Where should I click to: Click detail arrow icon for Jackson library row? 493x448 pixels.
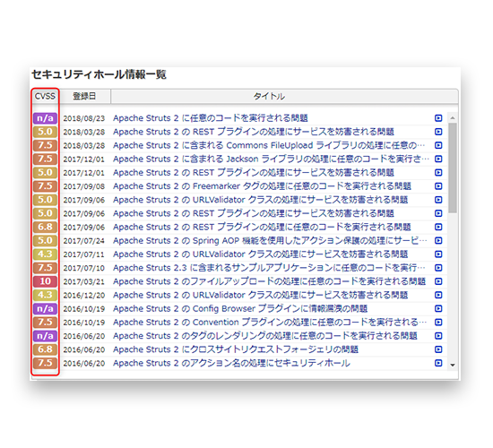[x=438, y=159]
